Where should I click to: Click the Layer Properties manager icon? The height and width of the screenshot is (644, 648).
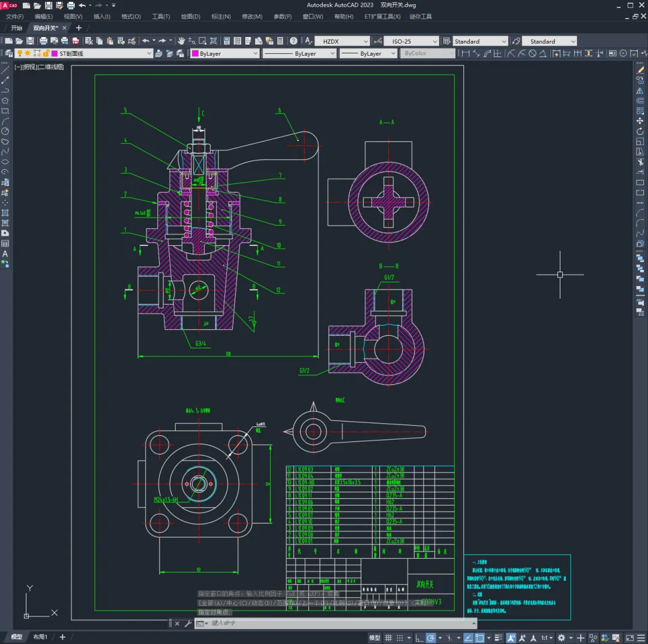pyautogui.click(x=8, y=53)
